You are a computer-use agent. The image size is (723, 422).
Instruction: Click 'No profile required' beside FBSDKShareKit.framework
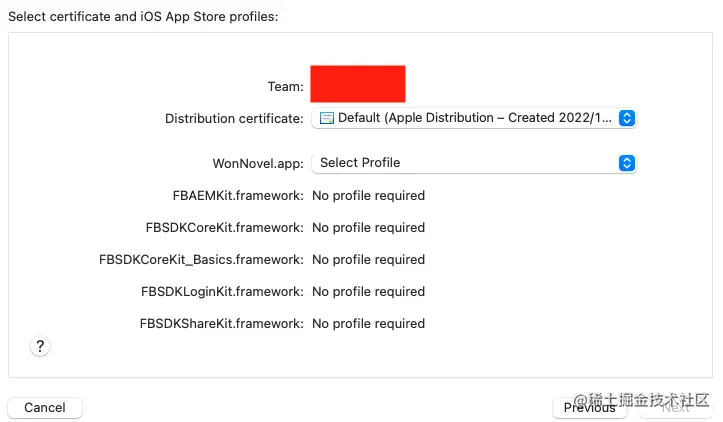(x=368, y=324)
